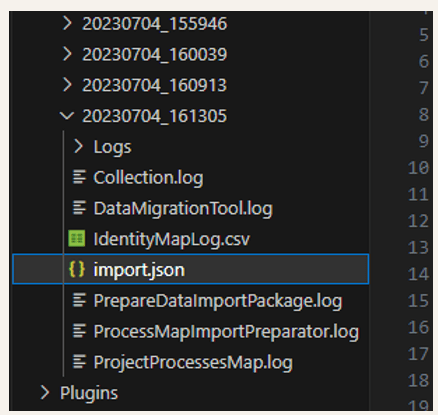
Task: Expand the 20230704_160913 folder chevron
Action: pyautogui.click(x=67, y=85)
